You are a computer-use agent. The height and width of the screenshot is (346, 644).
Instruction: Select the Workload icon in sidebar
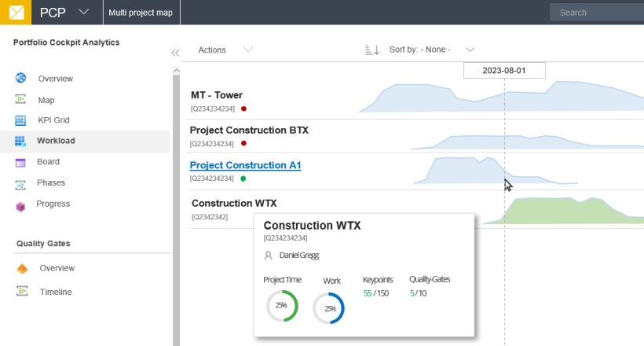click(21, 142)
